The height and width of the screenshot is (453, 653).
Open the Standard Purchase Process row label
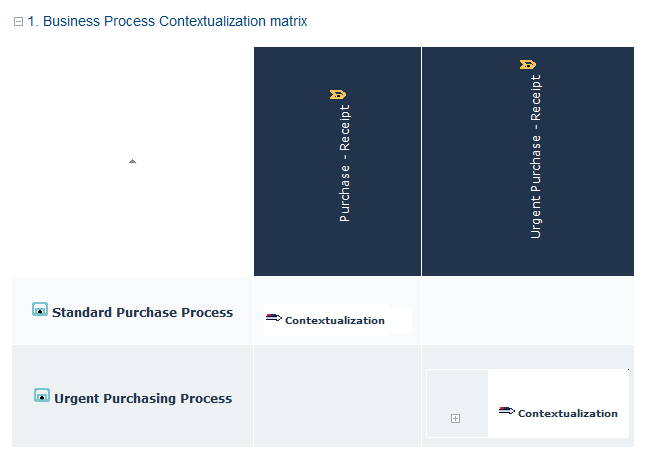142,312
